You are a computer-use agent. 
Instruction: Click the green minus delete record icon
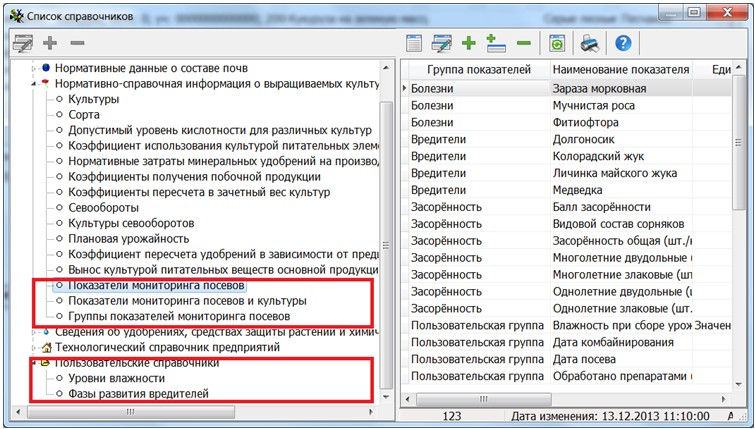523,43
